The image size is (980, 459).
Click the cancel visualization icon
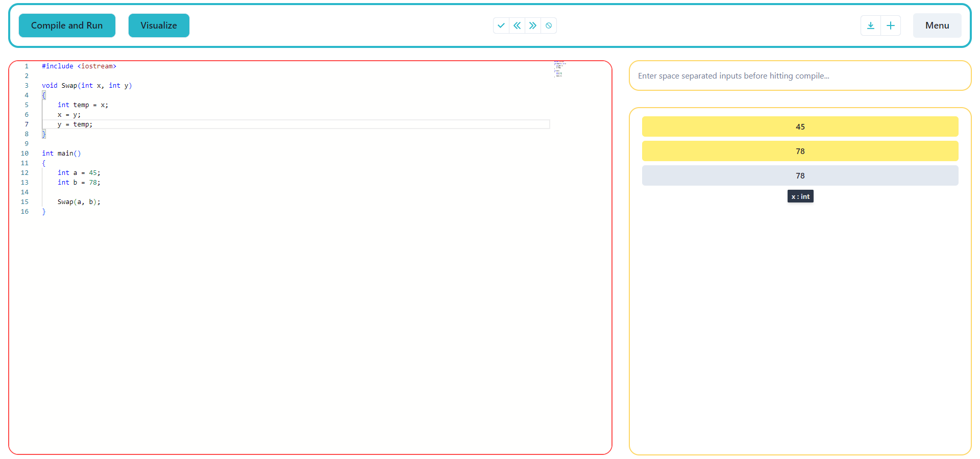pyautogui.click(x=549, y=25)
